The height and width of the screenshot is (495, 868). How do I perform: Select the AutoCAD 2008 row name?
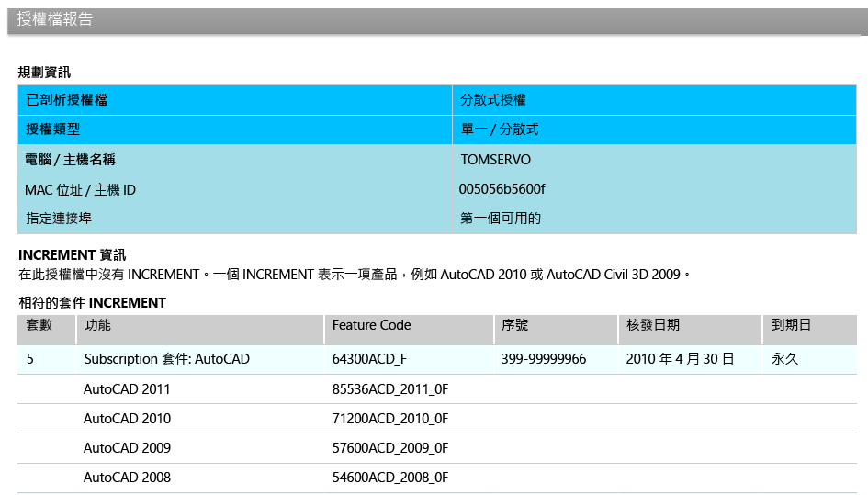(127, 478)
